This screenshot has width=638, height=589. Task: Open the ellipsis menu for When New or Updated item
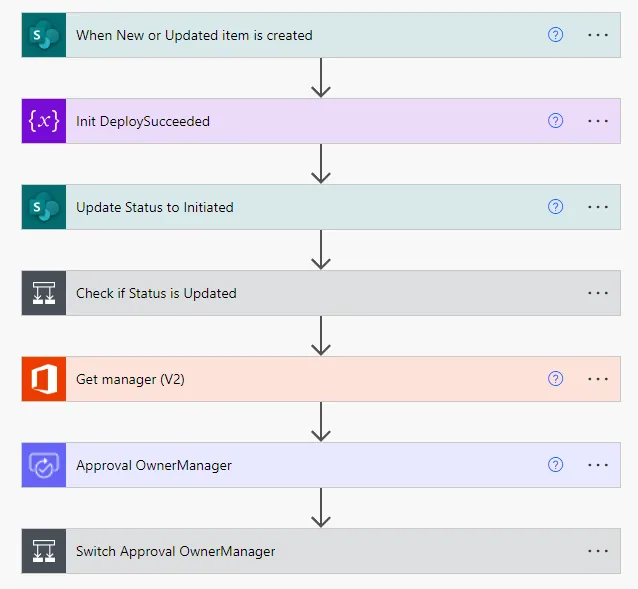tap(598, 35)
